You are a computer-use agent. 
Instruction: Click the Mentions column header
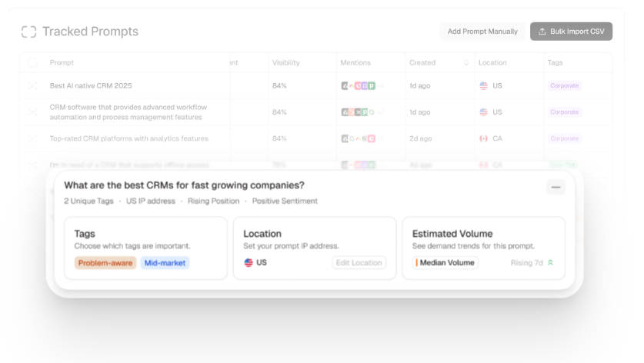tap(355, 62)
